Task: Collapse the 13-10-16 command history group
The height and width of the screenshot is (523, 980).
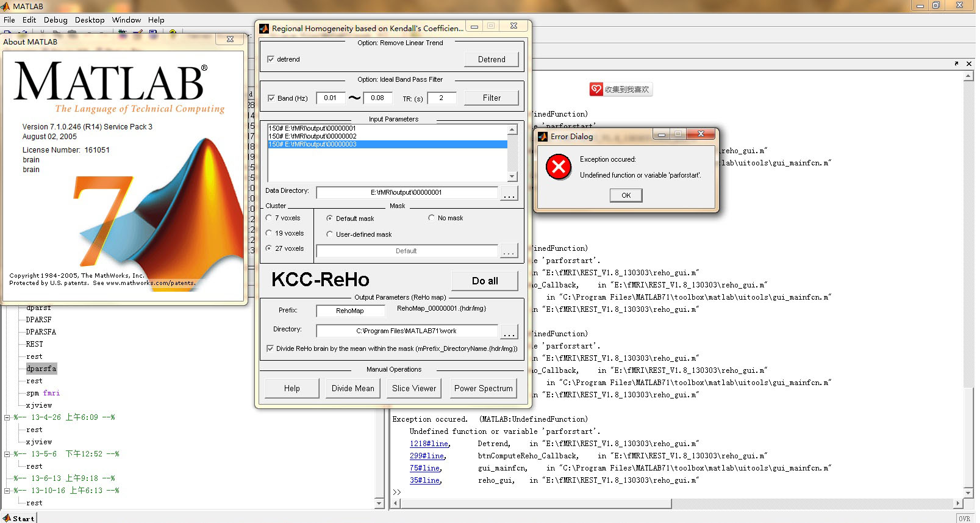Action: (x=7, y=491)
